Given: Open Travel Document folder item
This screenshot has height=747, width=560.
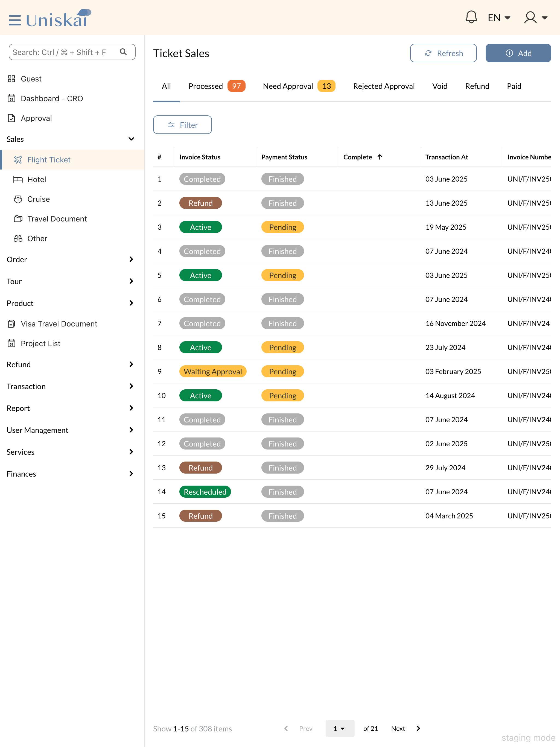Looking at the screenshot, I should click(57, 219).
